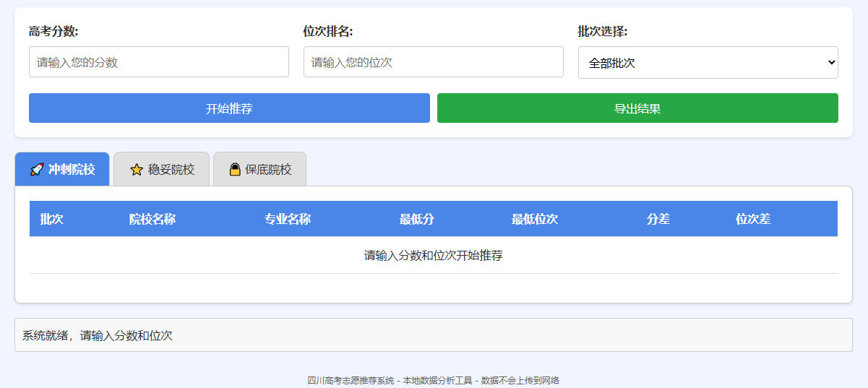Image resolution: width=868 pixels, height=388 pixels.
Task: Focus the 位次排名 rank input box
Action: [434, 62]
